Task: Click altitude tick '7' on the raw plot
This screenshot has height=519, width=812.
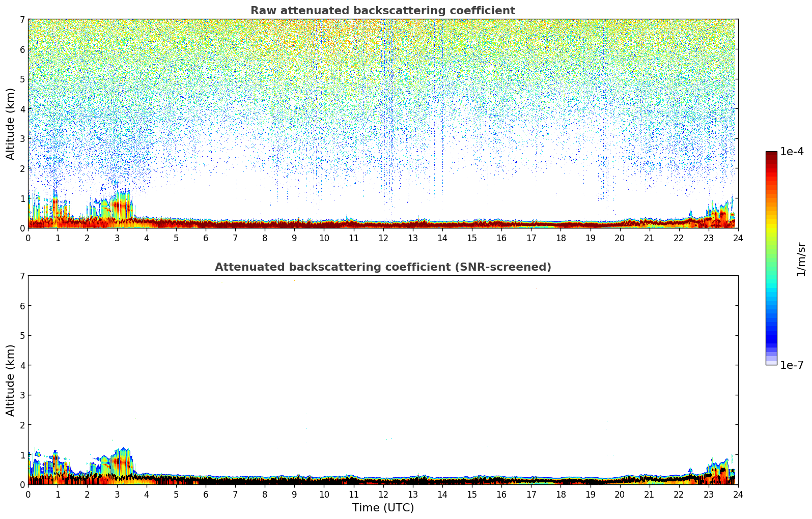Action: pyautogui.click(x=22, y=19)
